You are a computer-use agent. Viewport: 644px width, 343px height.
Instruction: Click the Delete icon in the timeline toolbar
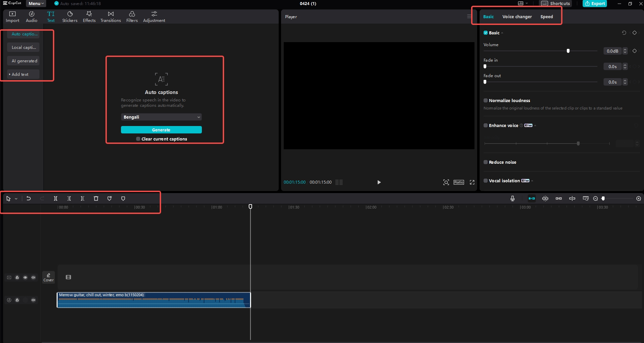[x=96, y=198]
